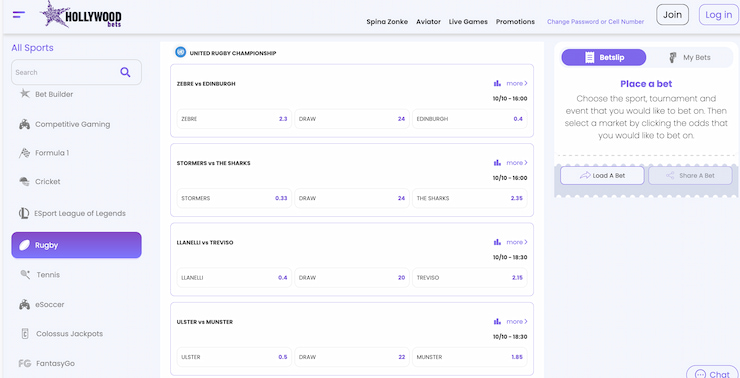Click the Rugby ball icon
The height and width of the screenshot is (378, 740).
25,245
